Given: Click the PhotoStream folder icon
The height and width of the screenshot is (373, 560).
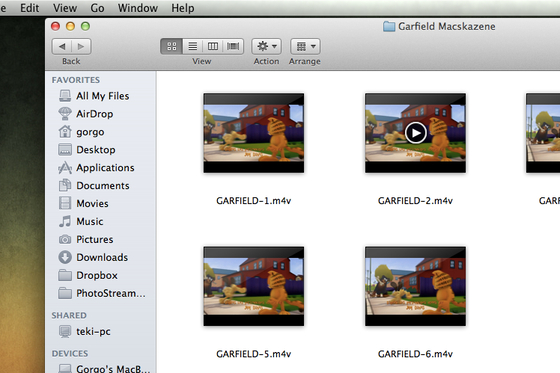Looking at the screenshot, I should (x=65, y=293).
